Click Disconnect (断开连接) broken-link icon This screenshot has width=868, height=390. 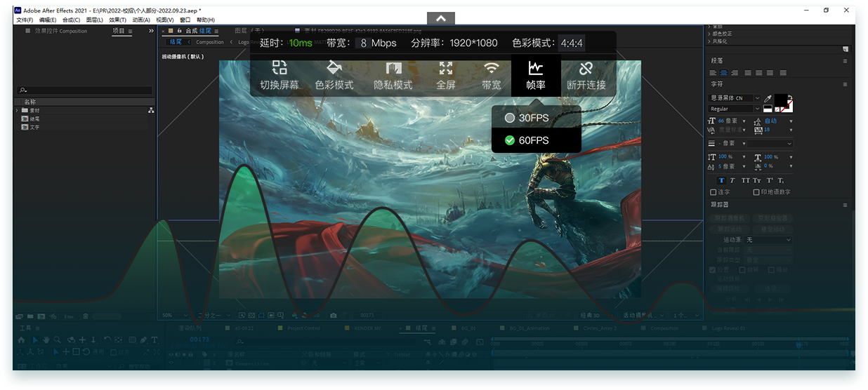(586, 68)
